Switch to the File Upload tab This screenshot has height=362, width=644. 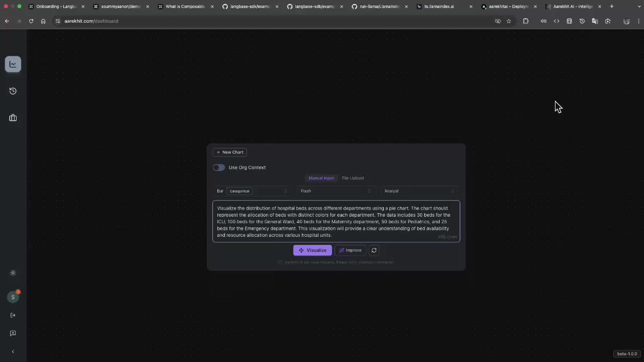[x=353, y=178]
